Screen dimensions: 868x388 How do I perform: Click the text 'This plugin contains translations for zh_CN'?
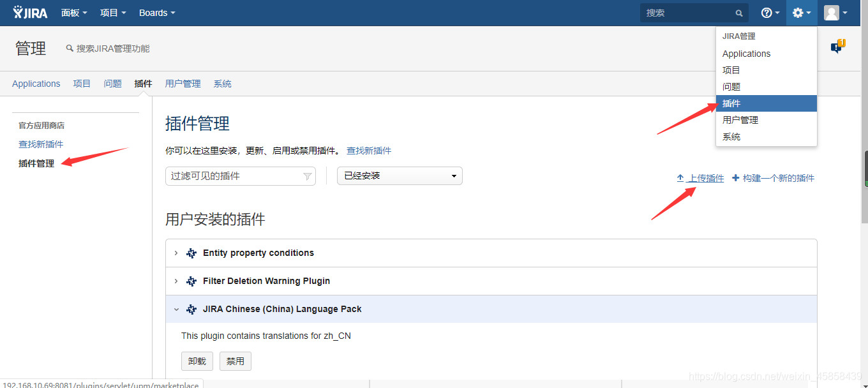pyautogui.click(x=266, y=336)
